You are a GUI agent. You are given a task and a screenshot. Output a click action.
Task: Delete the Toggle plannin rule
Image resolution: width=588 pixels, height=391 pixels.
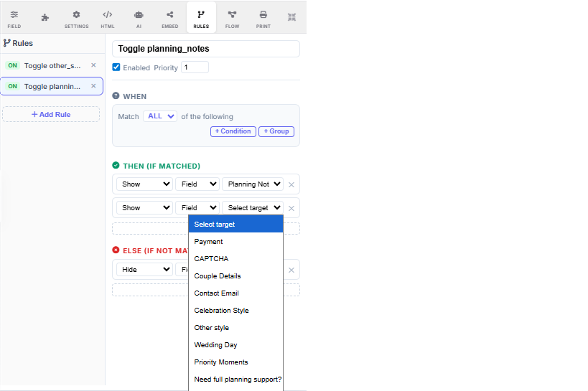click(x=94, y=86)
